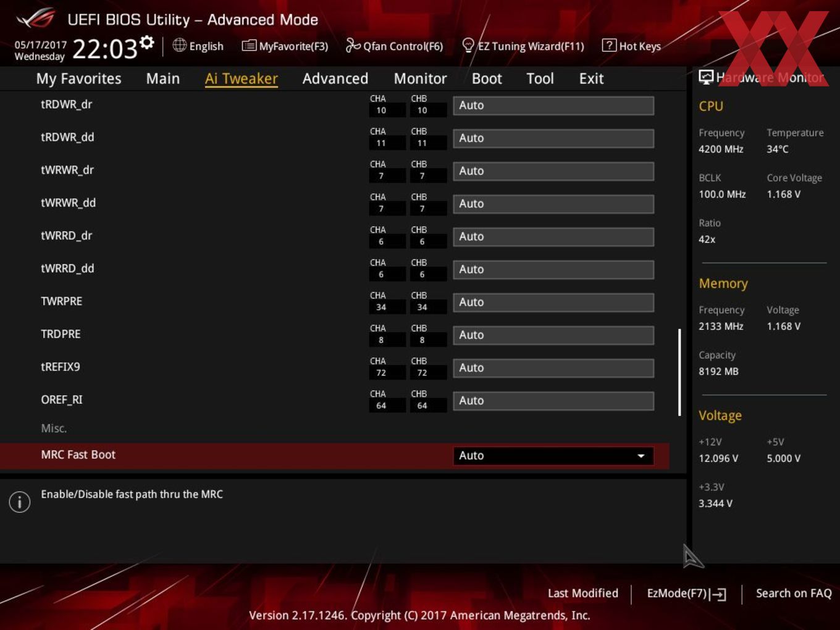
Task: Open the Exit tab
Action: (x=591, y=78)
